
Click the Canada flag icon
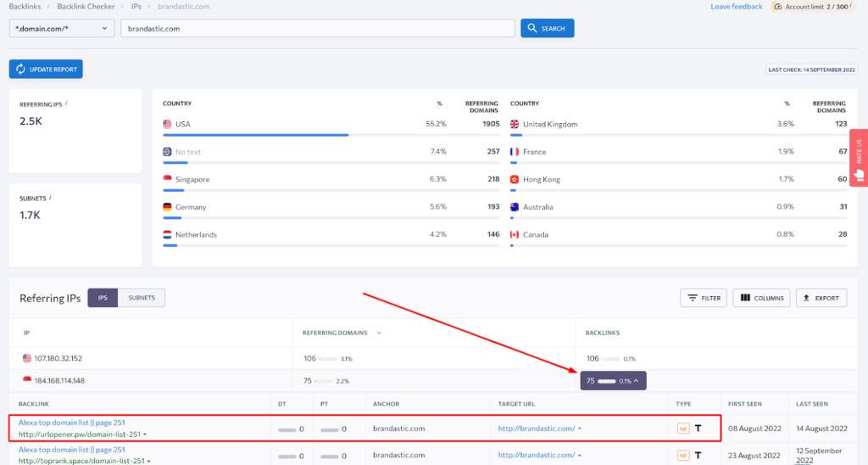515,234
